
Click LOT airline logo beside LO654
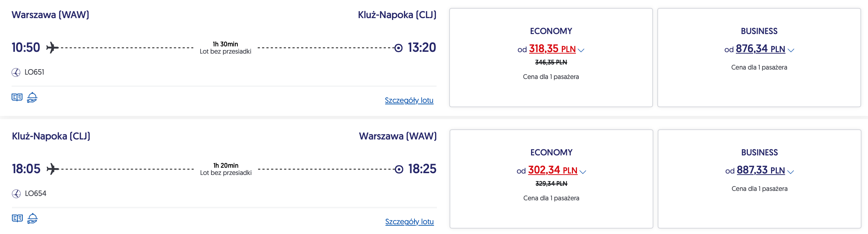(x=16, y=194)
